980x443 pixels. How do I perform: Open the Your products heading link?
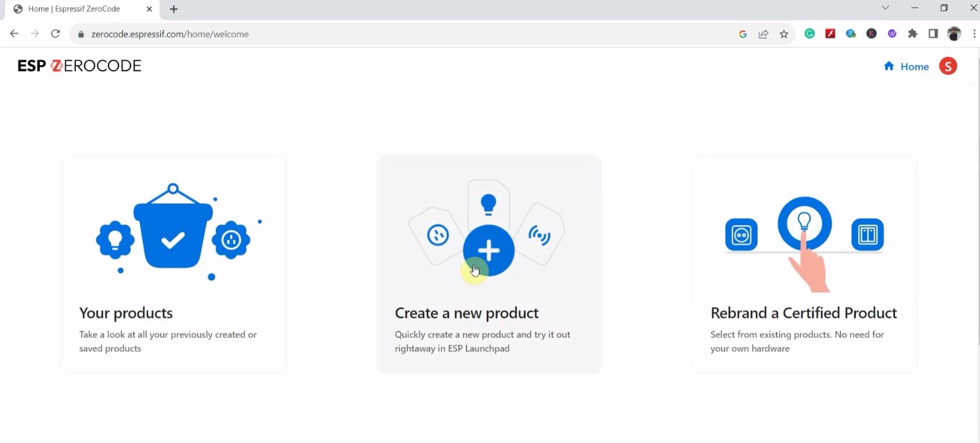[x=126, y=313]
